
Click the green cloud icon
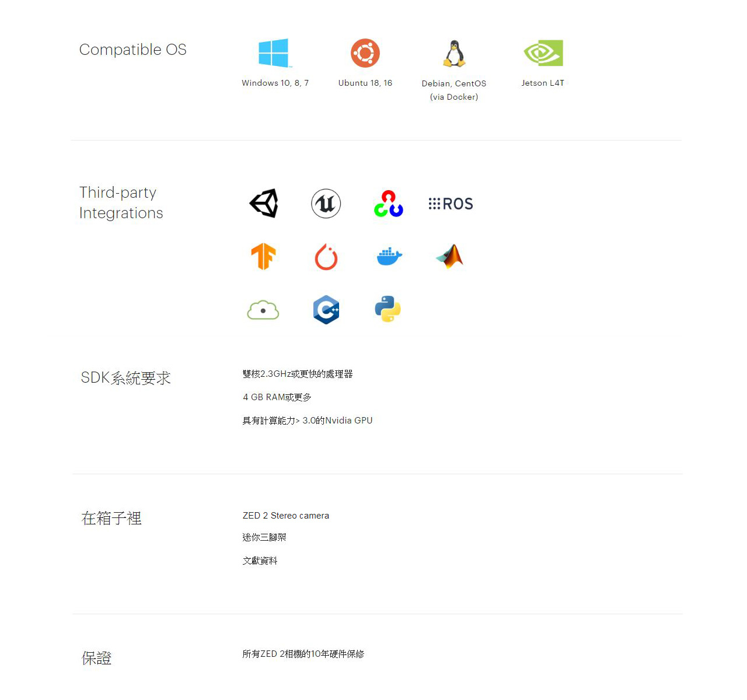coord(263,310)
